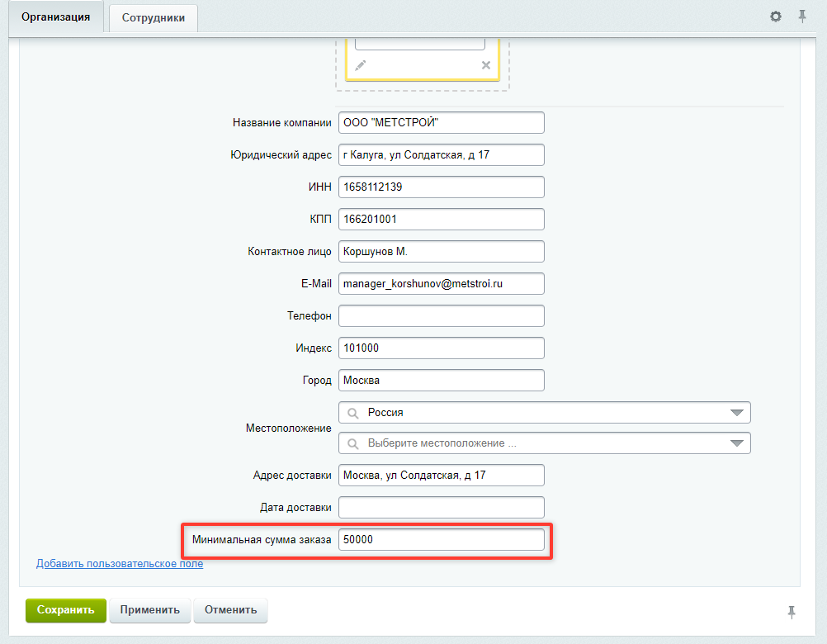The width and height of the screenshot is (827, 644).
Task: Open the settings gear icon
Action: click(x=775, y=17)
